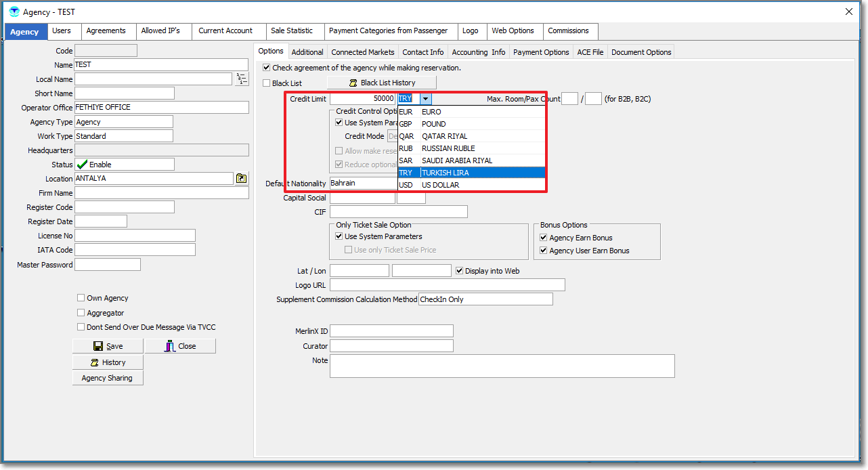Open the agency History button
Image resolution: width=868 pixels, height=470 pixels.
(x=108, y=362)
